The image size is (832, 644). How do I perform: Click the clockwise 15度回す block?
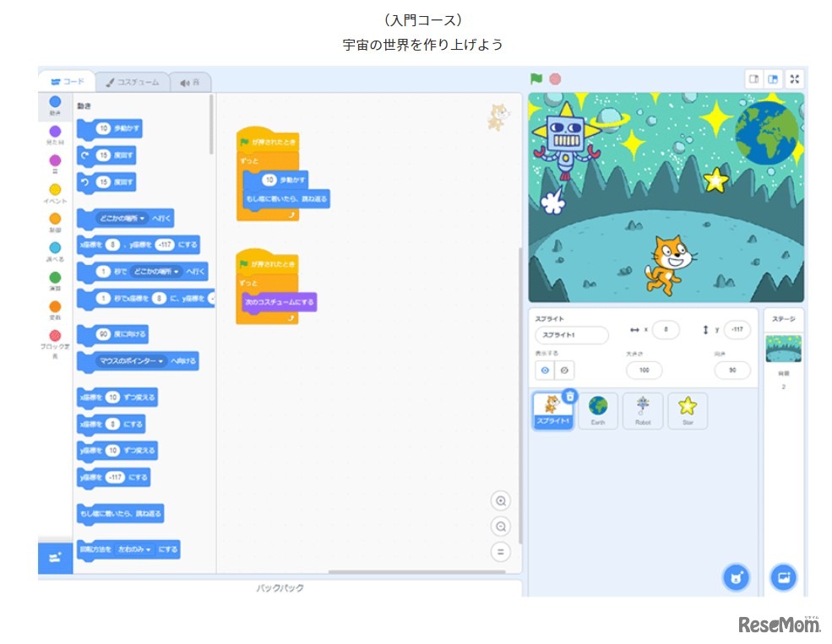[x=106, y=155]
